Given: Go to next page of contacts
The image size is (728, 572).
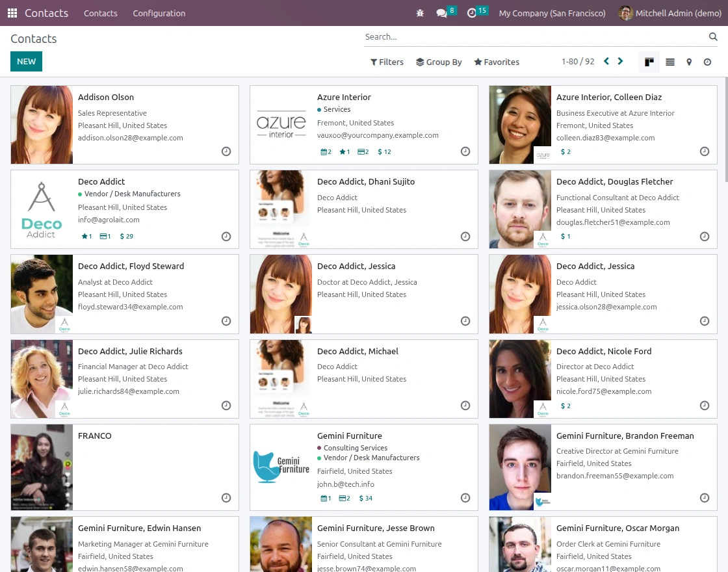Looking at the screenshot, I should click(620, 61).
